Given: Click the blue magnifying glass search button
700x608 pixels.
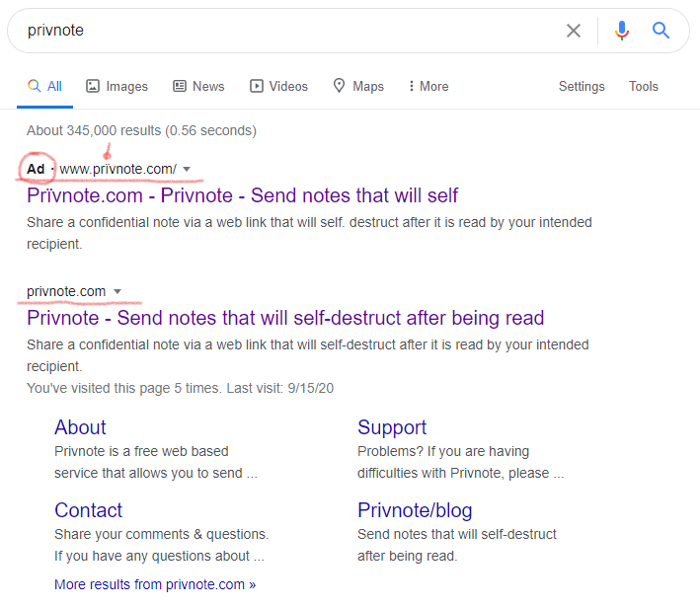Looking at the screenshot, I should [x=661, y=31].
